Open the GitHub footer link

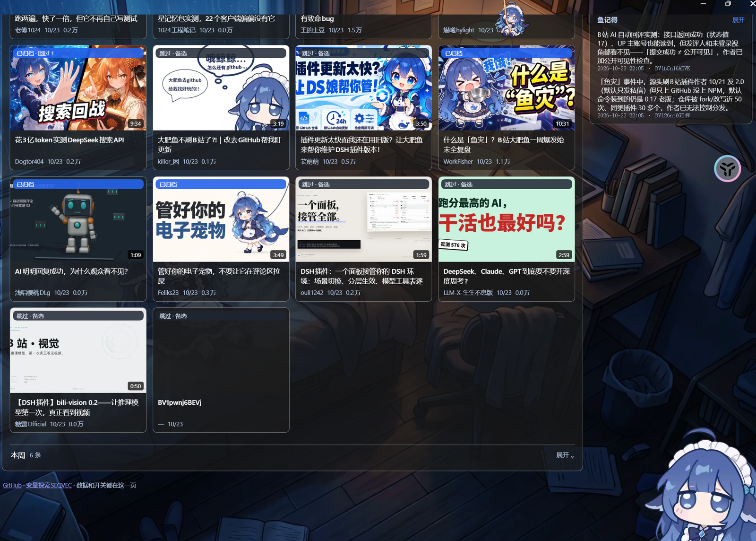coord(12,485)
